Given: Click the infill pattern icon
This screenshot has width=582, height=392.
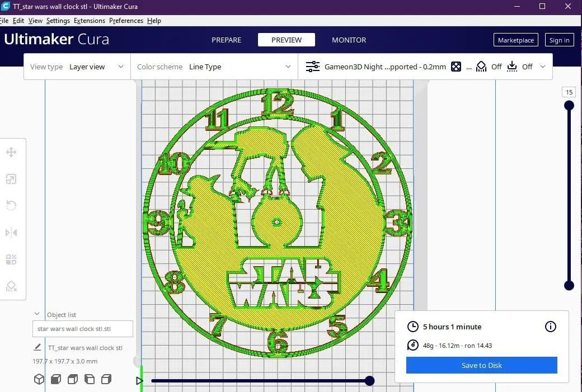Looking at the screenshot, I should 456,67.
